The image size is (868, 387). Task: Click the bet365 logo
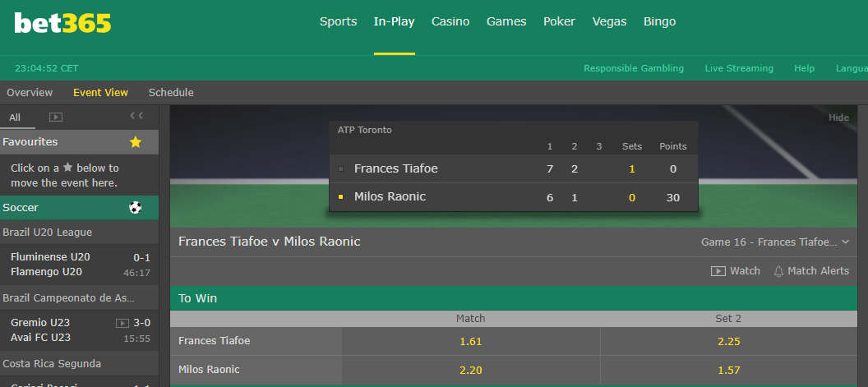coord(62,23)
